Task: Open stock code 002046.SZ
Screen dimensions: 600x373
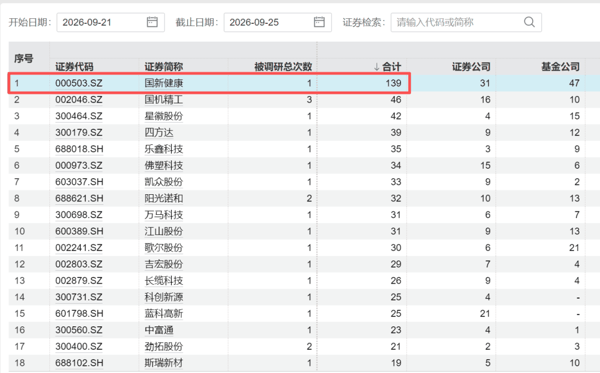Action: (x=79, y=99)
